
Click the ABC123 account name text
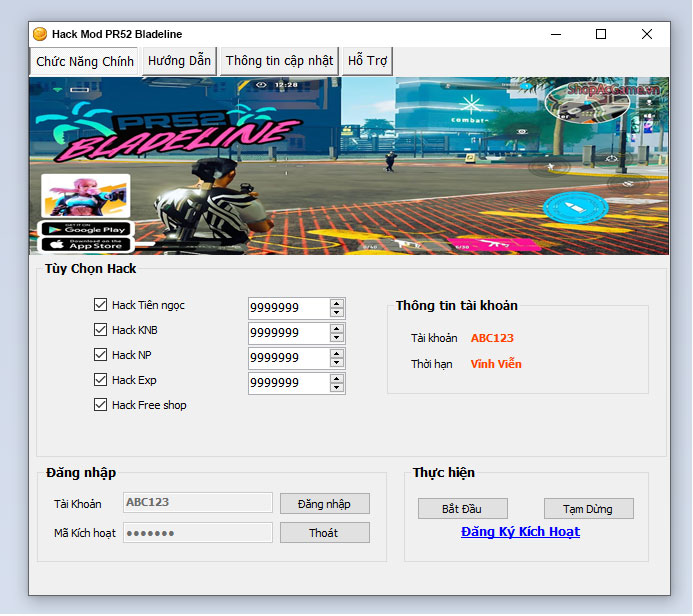coord(492,338)
